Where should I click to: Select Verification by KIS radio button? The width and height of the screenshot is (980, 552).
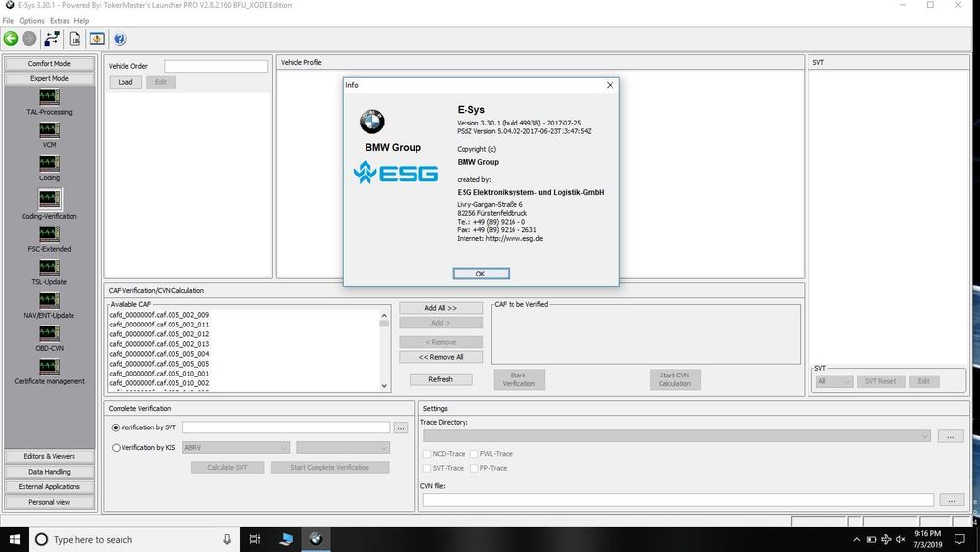tap(115, 448)
